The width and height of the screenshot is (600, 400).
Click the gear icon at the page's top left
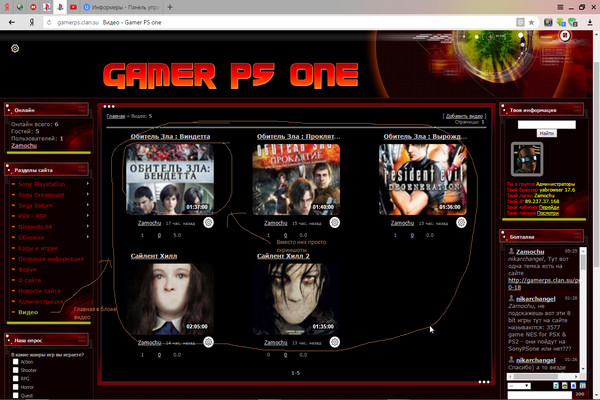15,49
